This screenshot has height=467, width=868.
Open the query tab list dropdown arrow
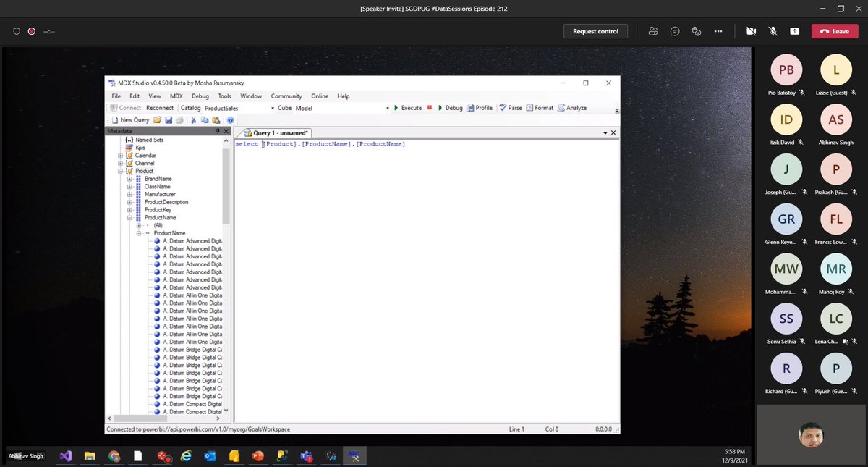point(605,133)
